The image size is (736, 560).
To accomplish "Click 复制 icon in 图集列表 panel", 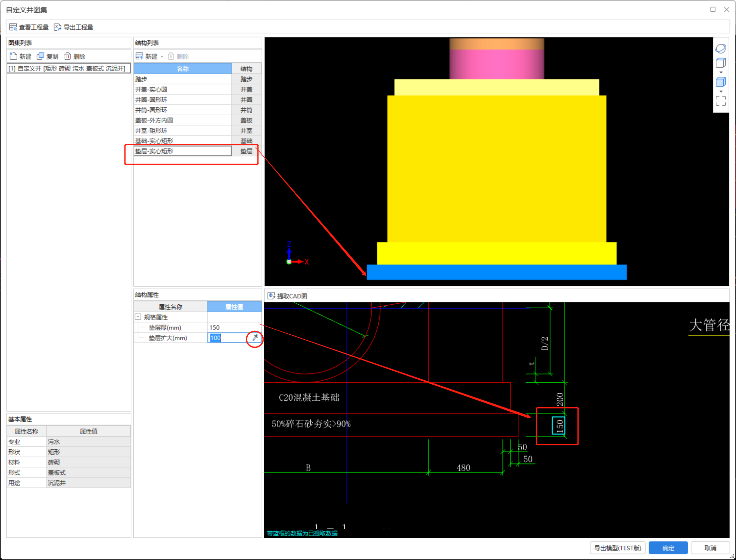I will coord(41,56).
